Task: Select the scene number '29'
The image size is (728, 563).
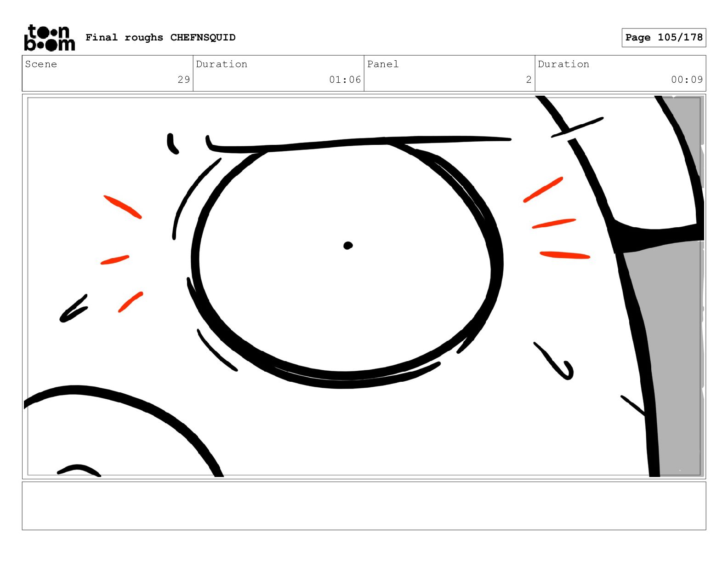Action: click(x=184, y=80)
